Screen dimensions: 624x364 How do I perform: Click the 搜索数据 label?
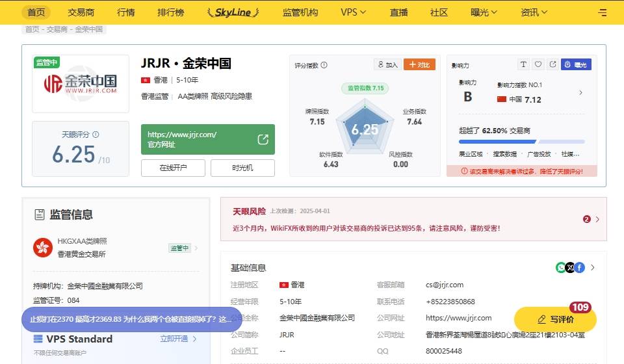(x=504, y=154)
